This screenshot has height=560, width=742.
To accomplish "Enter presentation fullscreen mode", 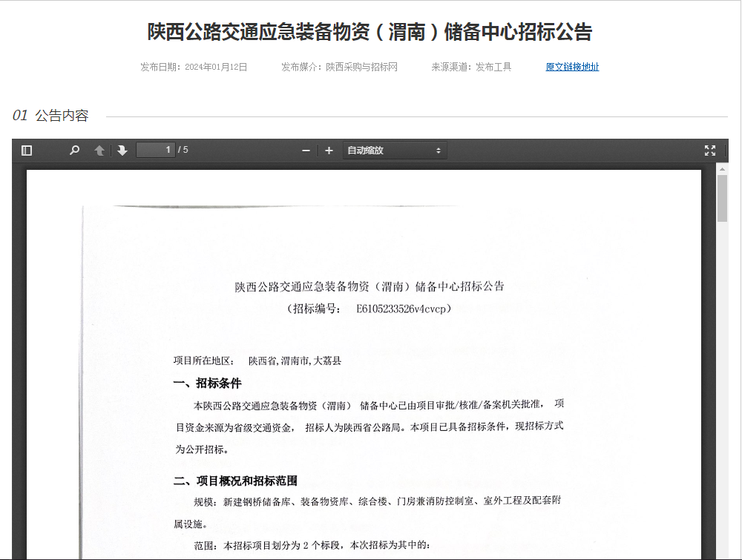I will pos(709,151).
